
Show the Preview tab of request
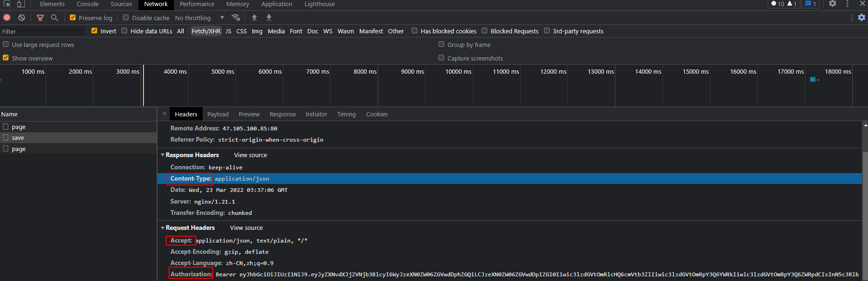249,114
